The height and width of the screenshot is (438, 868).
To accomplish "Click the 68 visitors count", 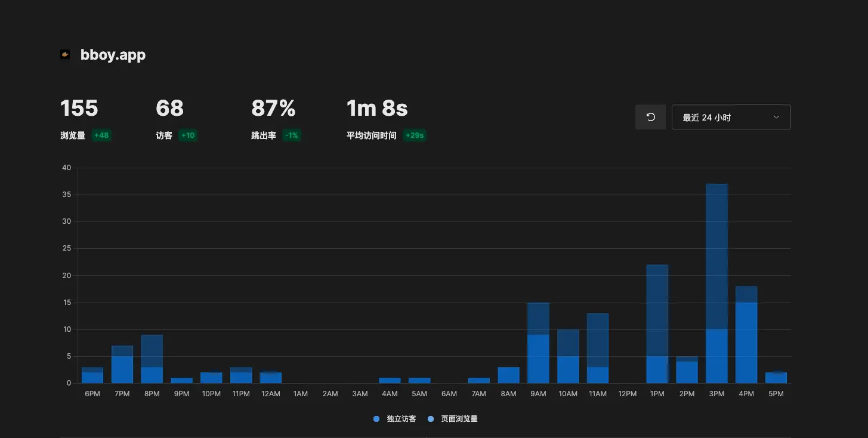I will (x=169, y=108).
